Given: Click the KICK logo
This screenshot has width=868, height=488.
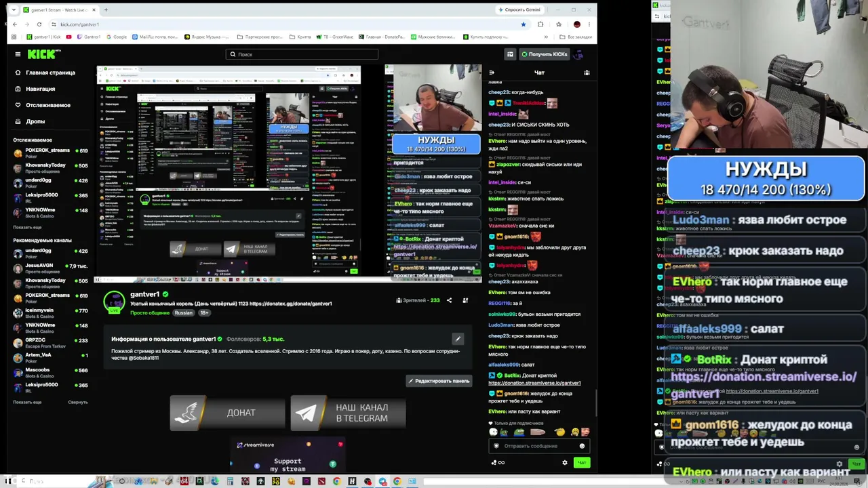Looking at the screenshot, I should point(43,54).
